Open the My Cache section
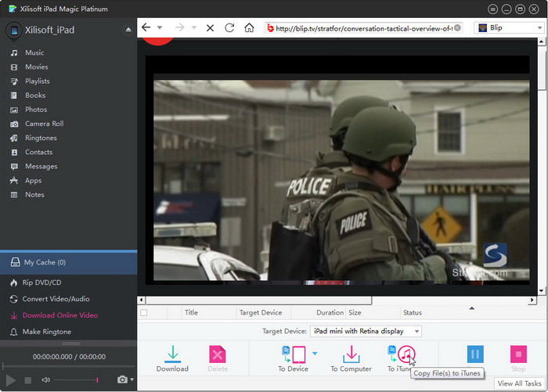 pos(45,262)
